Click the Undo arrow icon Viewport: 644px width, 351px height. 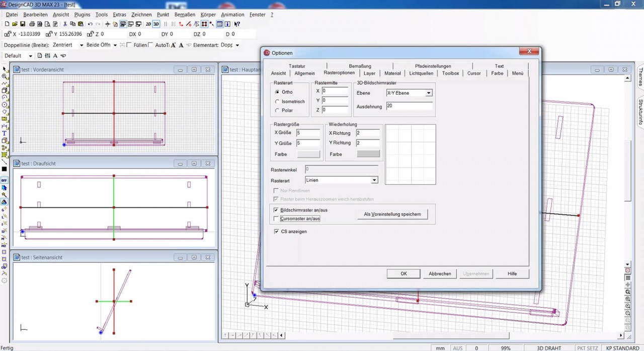click(90, 24)
